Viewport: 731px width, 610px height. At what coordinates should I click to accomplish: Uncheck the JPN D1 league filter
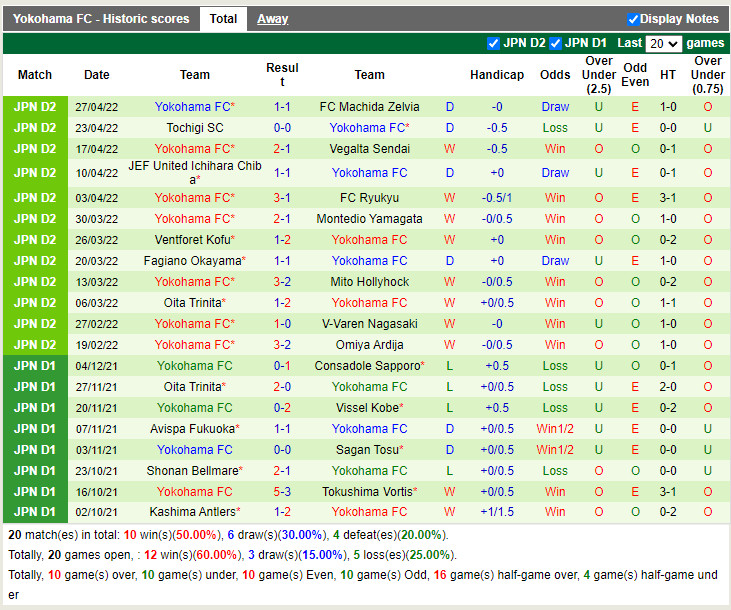click(556, 43)
